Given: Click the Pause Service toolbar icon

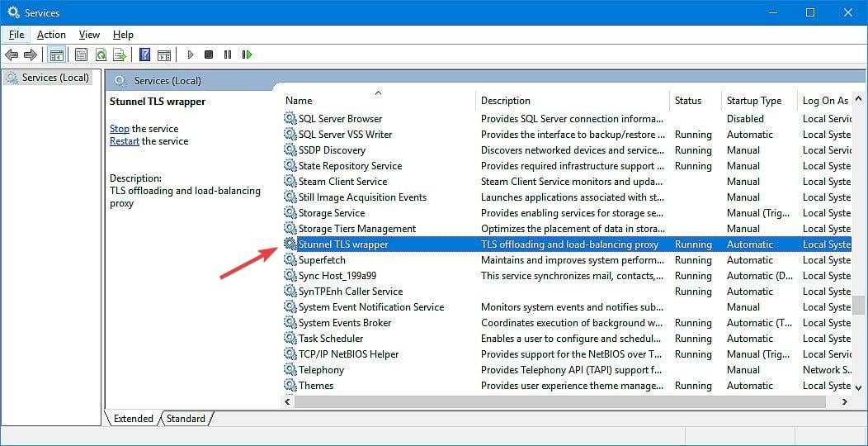Looking at the screenshot, I should [x=228, y=55].
